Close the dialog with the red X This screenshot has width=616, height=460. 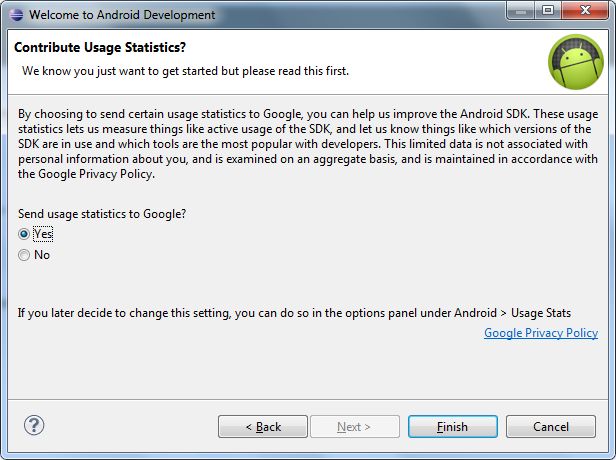pos(585,12)
